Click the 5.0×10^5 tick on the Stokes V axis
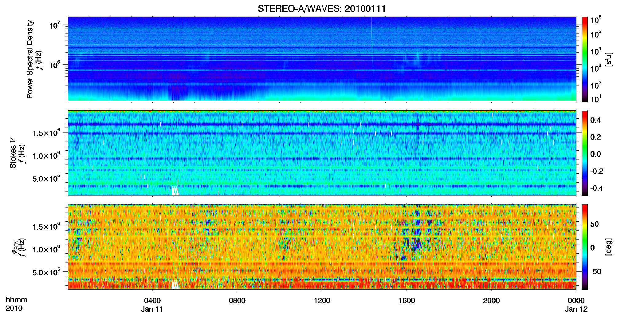Image resolution: width=644 pixels, height=332 pixels. [x=46, y=178]
